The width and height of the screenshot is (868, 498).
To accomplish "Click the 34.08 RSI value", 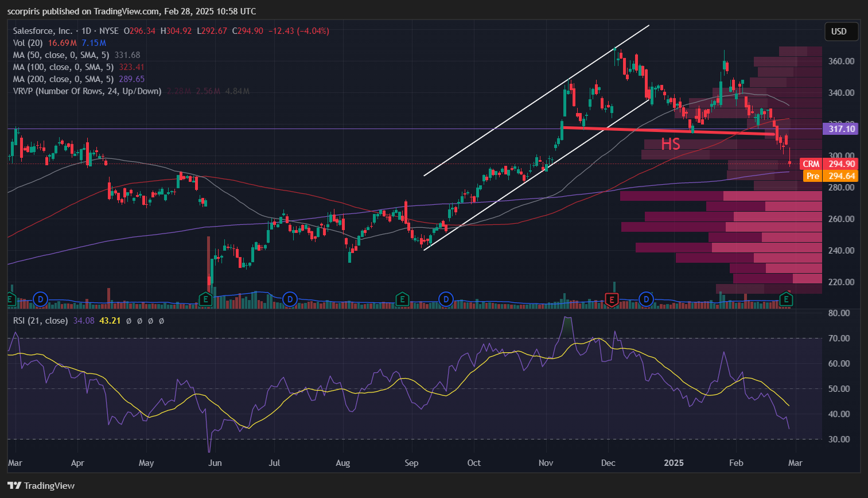I will click(x=84, y=321).
